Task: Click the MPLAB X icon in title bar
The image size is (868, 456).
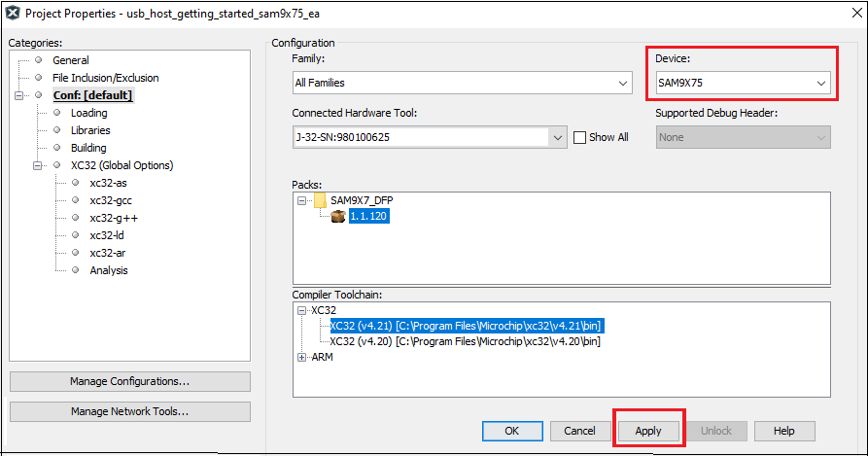Action: [13, 14]
